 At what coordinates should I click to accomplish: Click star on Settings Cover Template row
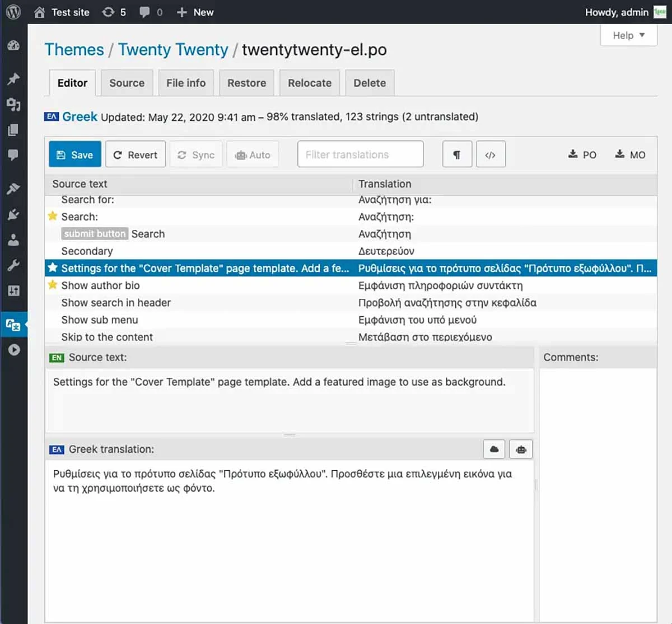53,268
